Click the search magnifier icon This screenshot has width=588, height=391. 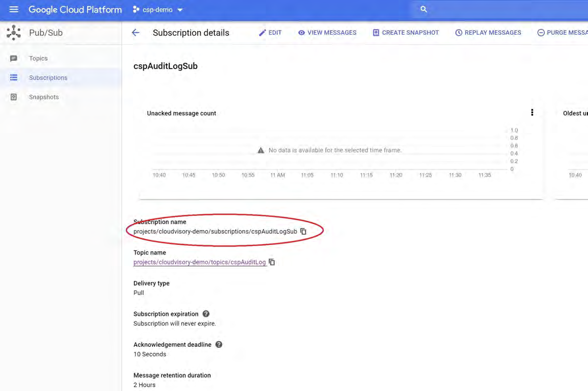pyautogui.click(x=423, y=9)
